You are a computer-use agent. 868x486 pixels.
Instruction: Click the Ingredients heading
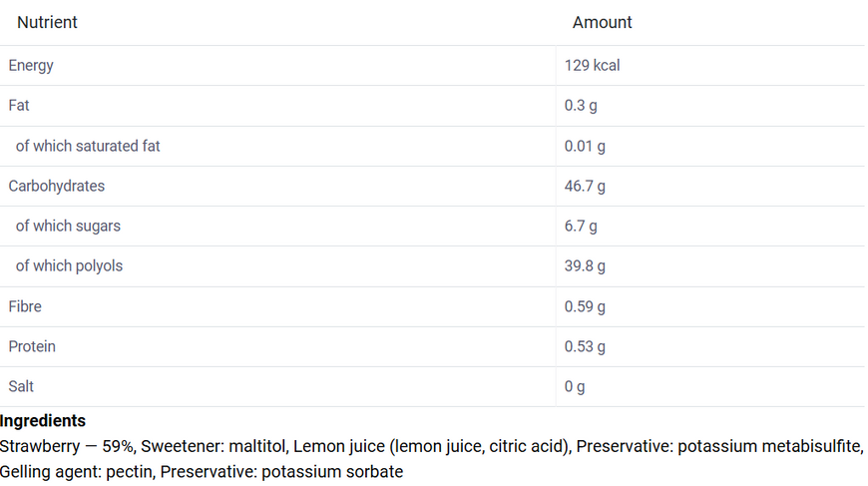[x=43, y=421]
